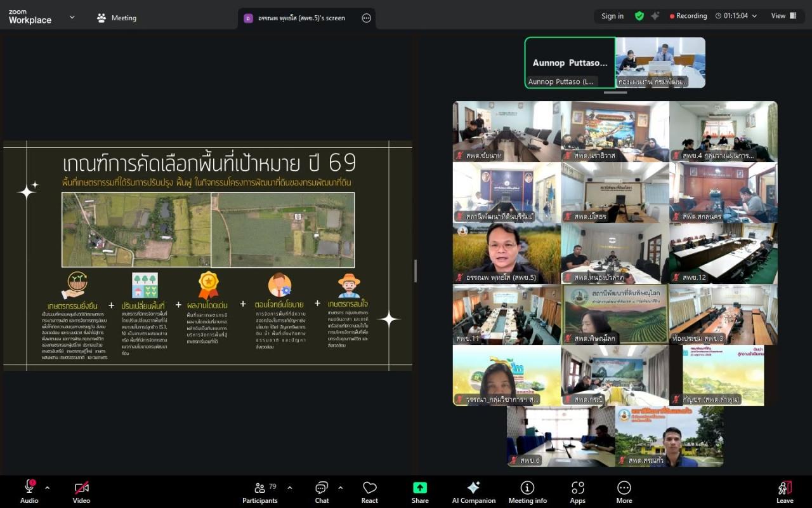Select the สพด.พิษณุโลก video tile
812x508 pixels.
[615, 314]
